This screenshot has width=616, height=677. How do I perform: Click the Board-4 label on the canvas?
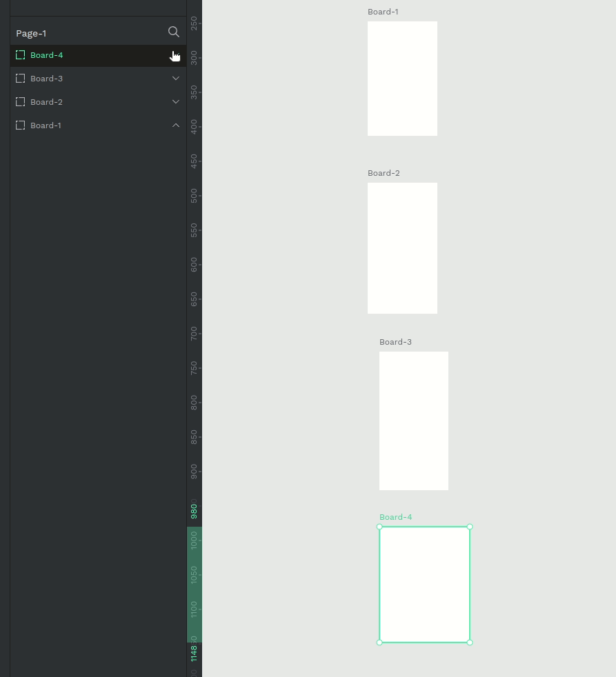[395, 516]
